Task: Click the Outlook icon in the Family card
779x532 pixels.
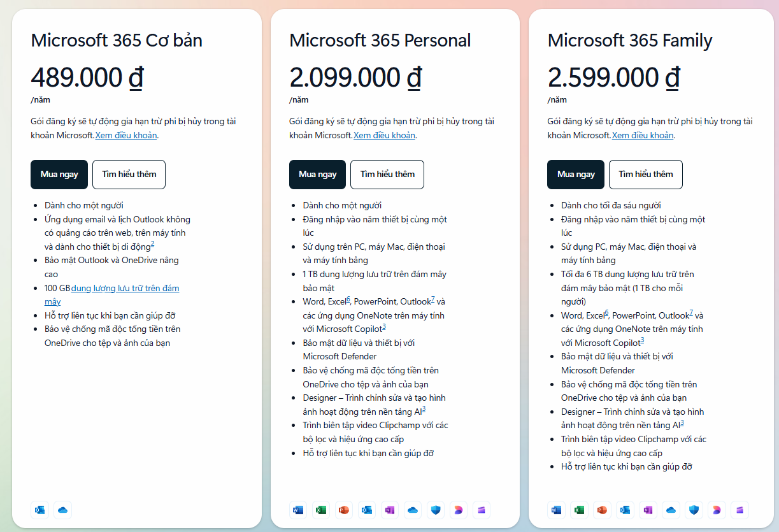Action: pyautogui.click(x=625, y=510)
